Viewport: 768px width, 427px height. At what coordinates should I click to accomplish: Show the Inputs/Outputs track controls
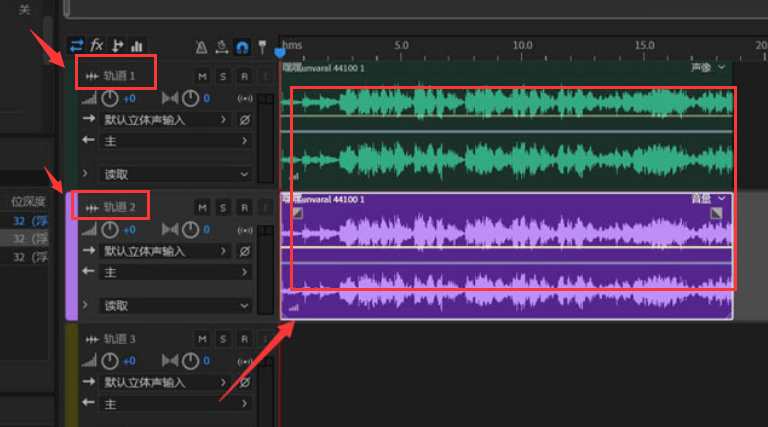tap(76, 46)
